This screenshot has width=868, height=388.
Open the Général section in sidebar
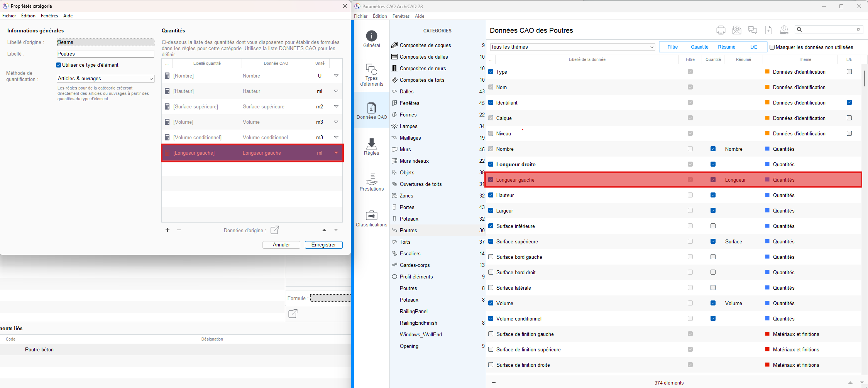pos(371,39)
